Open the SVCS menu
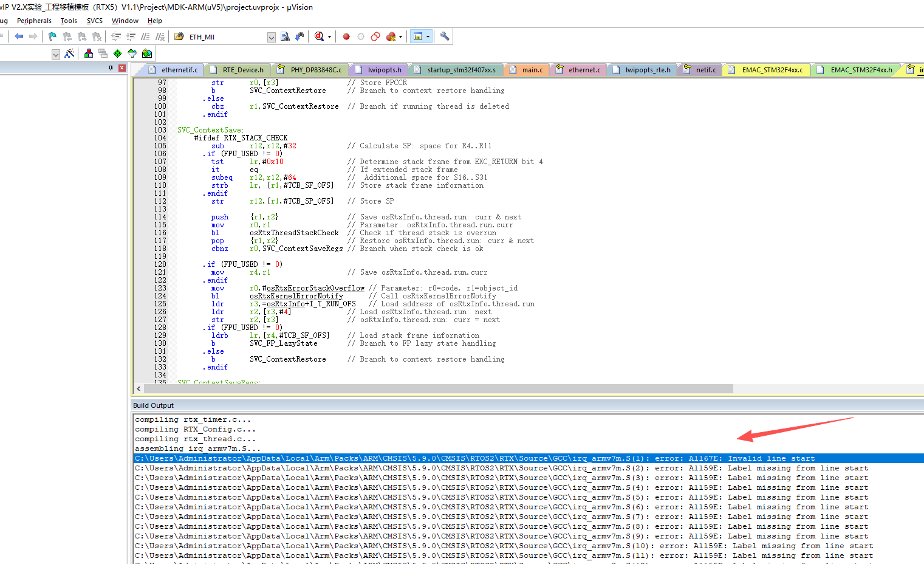 coord(95,21)
